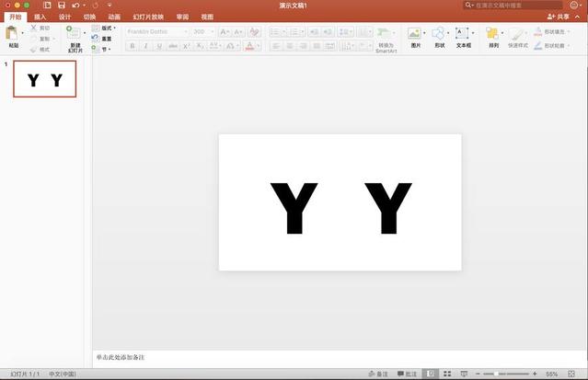The width and height of the screenshot is (588, 380).
Task: Click the Save icon in title bar
Action: tap(62, 6)
